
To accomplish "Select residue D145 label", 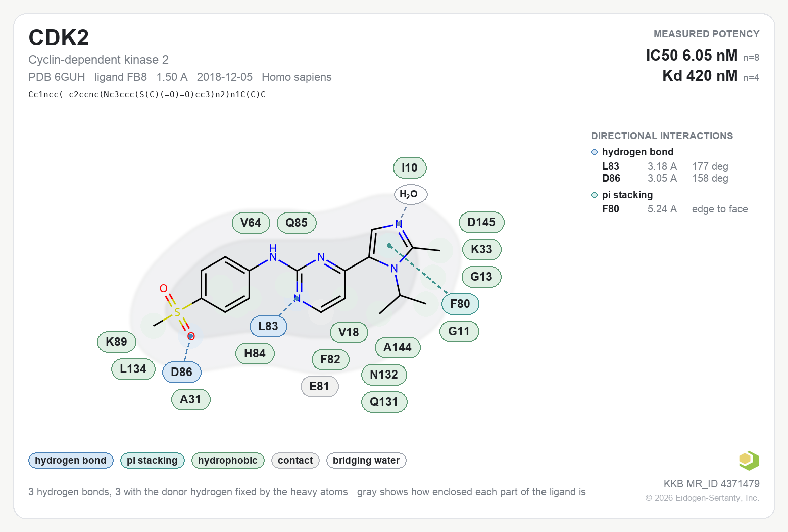I will (x=482, y=222).
